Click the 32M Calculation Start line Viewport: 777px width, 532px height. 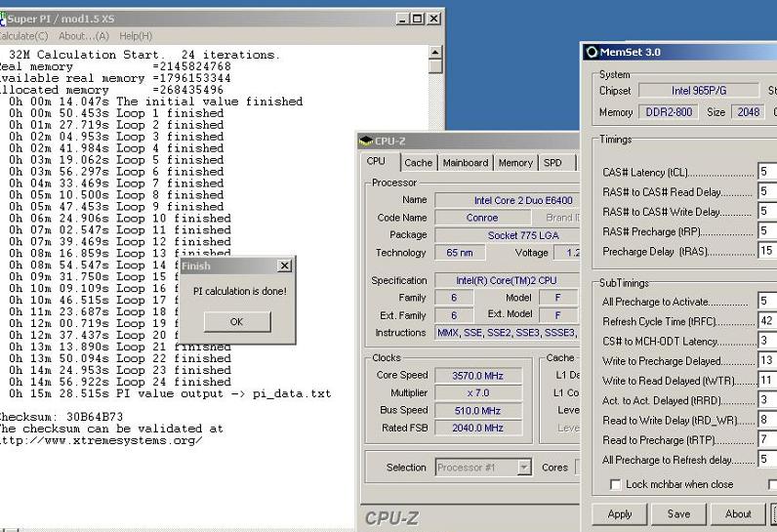(x=144, y=55)
